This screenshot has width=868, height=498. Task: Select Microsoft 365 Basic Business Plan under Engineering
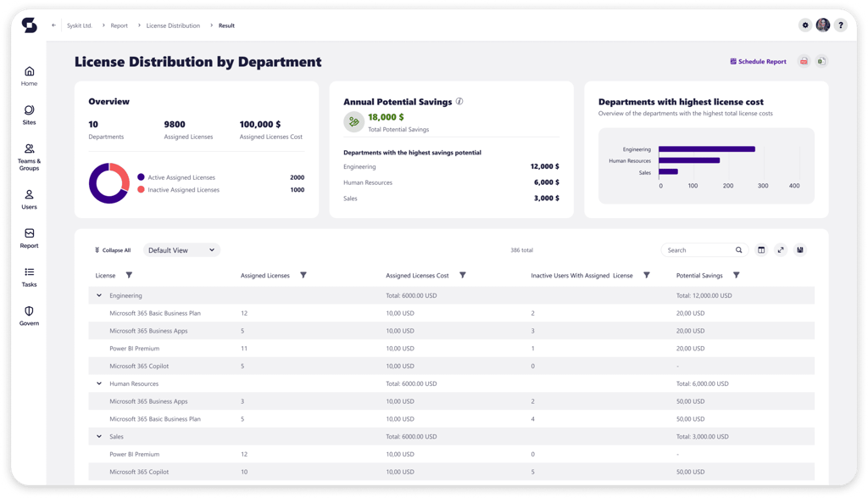point(451,313)
